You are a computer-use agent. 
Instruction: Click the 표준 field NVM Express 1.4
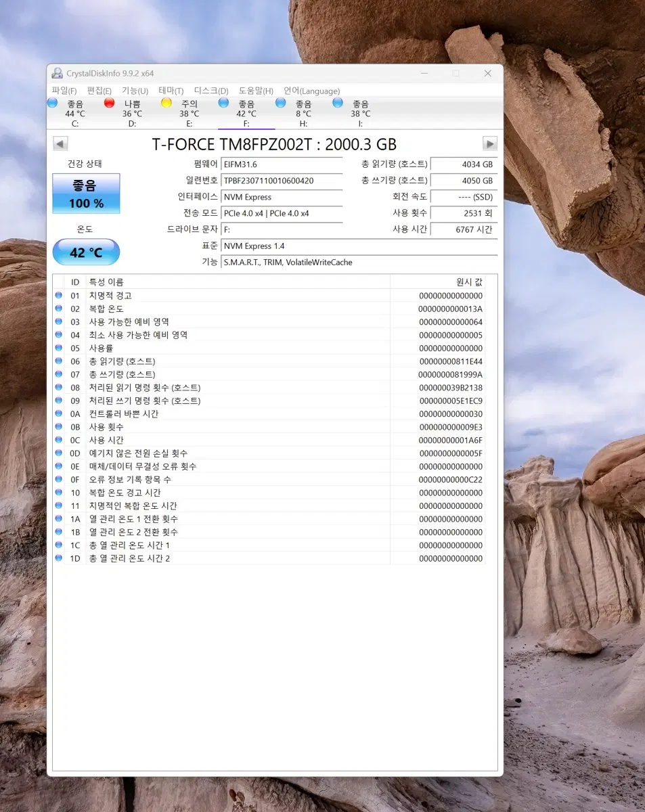(x=359, y=246)
